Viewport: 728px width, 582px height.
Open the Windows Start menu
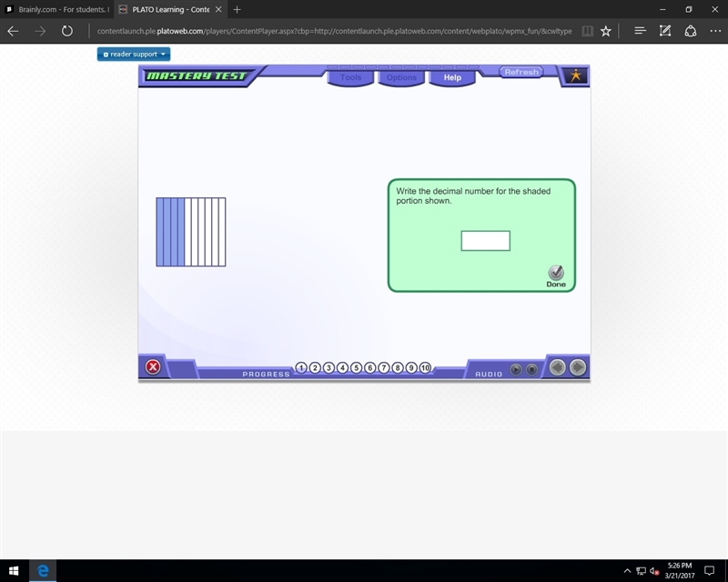coord(14,570)
